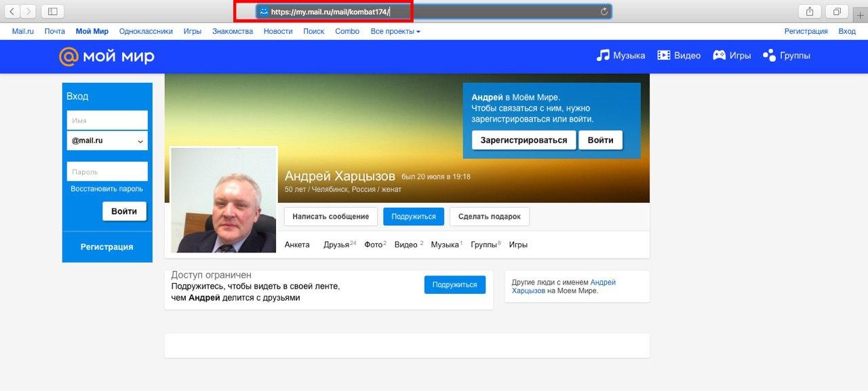The width and height of the screenshot is (868, 391).
Task: Click the 50 лет / Челябинск info line
Action: tap(343, 189)
